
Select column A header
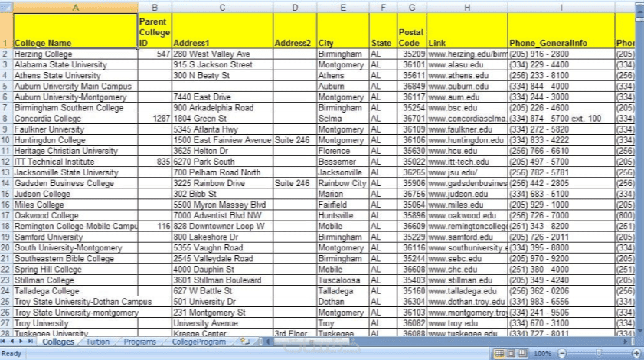[x=75, y=8]
